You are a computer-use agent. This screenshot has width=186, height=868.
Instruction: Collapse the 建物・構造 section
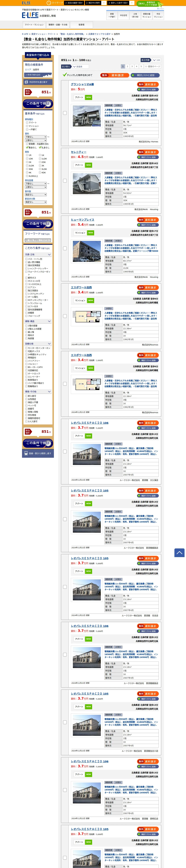click(38, 321)
